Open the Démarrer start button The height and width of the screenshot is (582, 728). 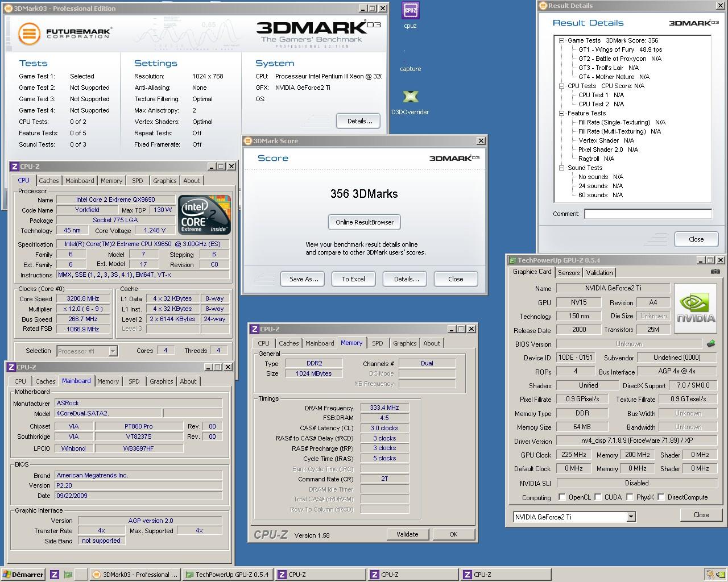pos(23,575)
